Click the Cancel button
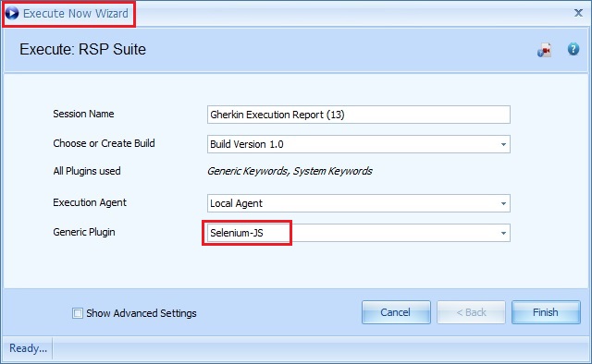The height and width of the screenshot is (364, 592). point(396,312)
